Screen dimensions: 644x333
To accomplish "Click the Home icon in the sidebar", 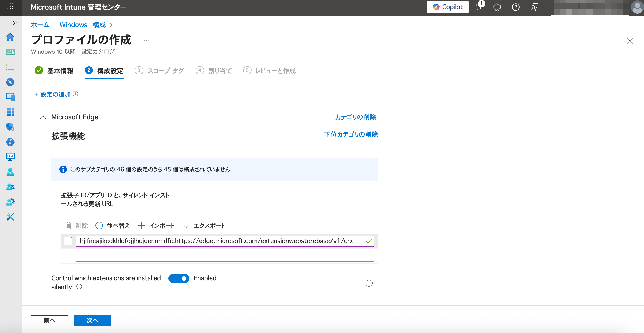I will 10,37.
